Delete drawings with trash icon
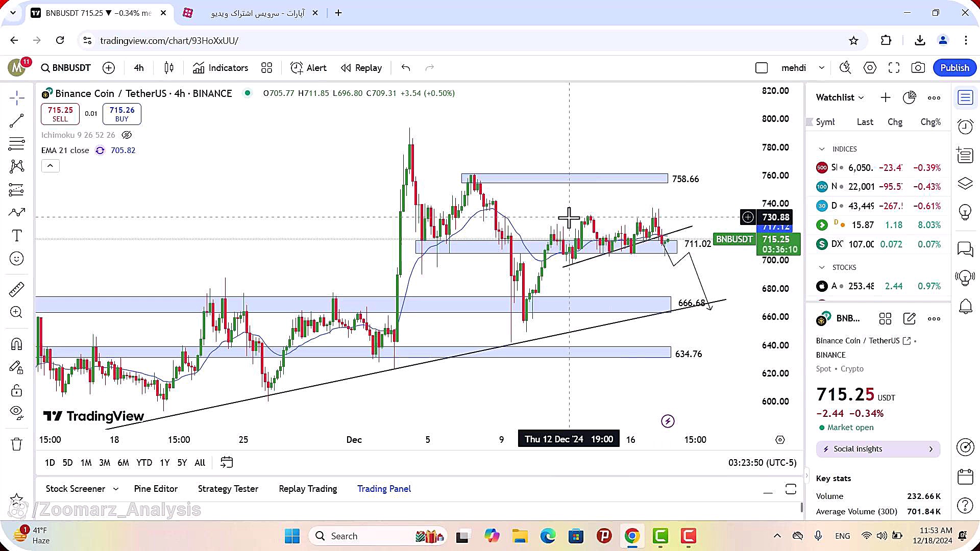Viewport: 980px width, 551px height. click(17, 444)
